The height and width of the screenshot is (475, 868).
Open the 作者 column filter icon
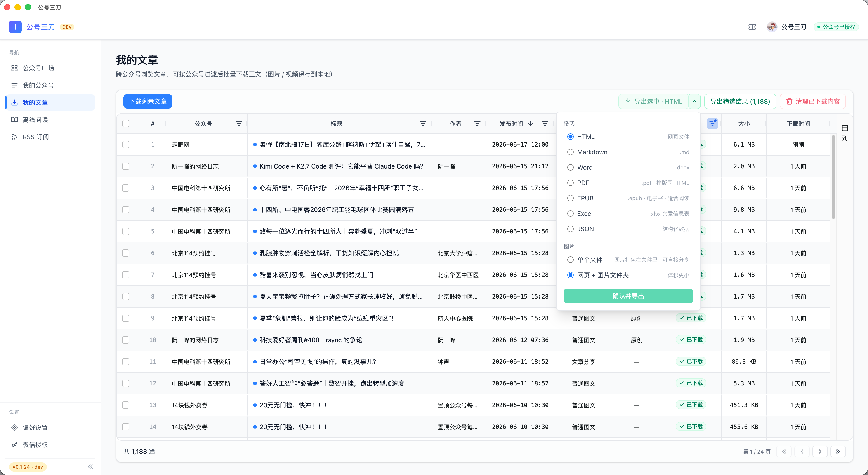(477, 124)
